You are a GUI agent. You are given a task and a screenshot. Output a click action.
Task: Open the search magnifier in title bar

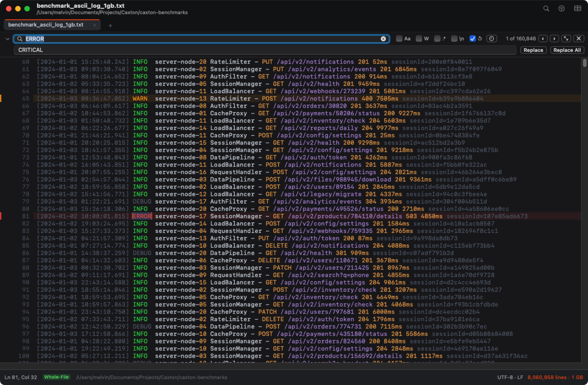(x=546, y=8)
